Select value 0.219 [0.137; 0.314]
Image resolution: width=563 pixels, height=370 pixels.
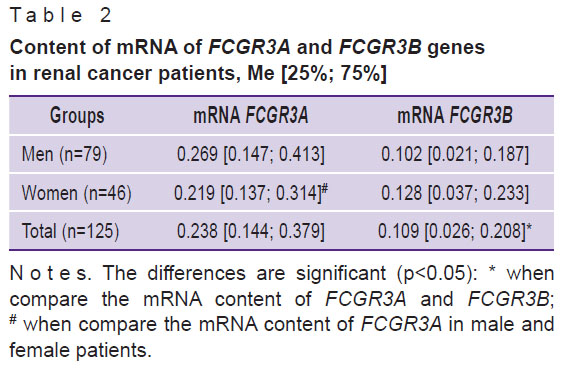point(248,193)
